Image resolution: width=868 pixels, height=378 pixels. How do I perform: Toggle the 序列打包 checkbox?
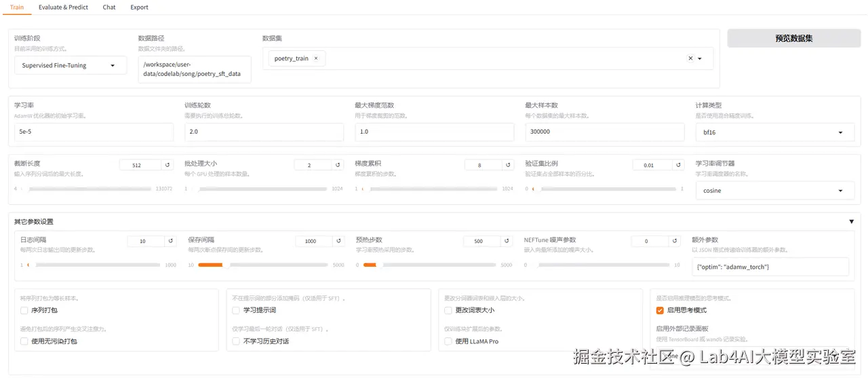[25, 310]
